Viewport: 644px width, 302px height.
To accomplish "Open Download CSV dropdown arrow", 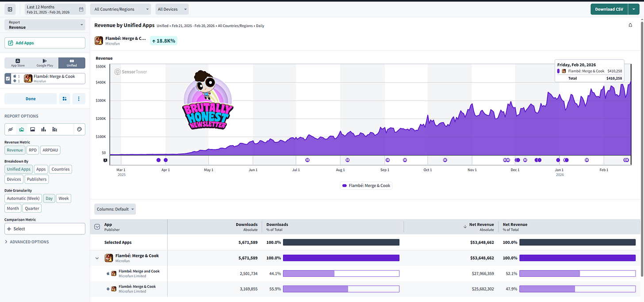I will [635, 9].
